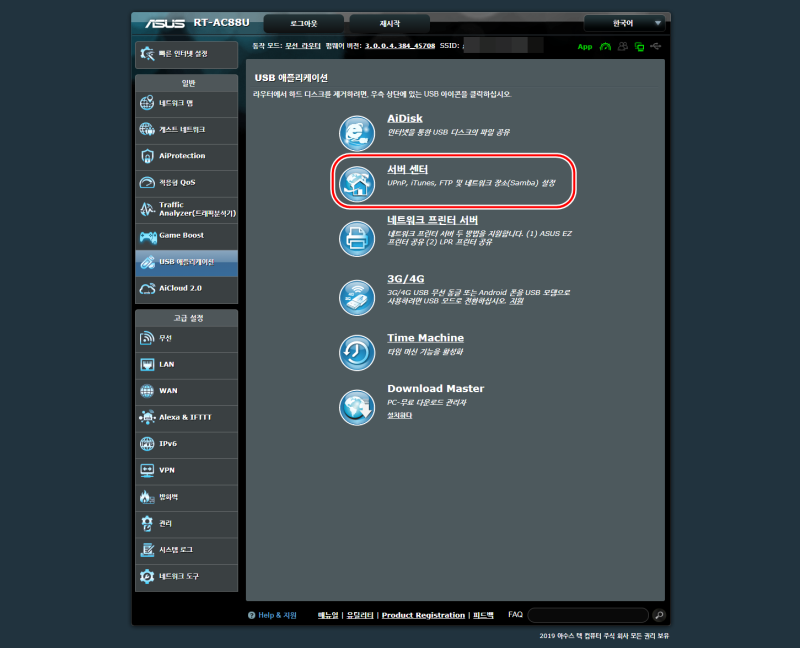The image size is (800, 648).
Task: Click the FAQ search magnifier button
Action: (x=659, y=615)
